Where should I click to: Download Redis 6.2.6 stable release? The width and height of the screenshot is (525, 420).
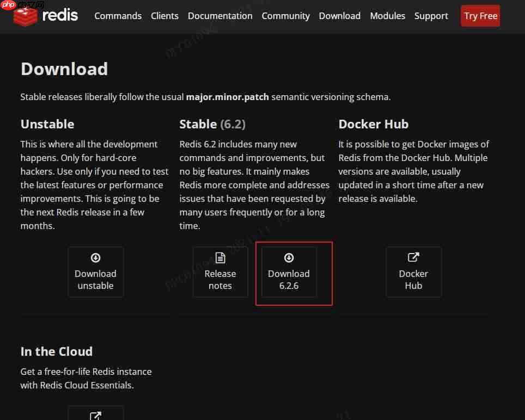pos(289,272)
